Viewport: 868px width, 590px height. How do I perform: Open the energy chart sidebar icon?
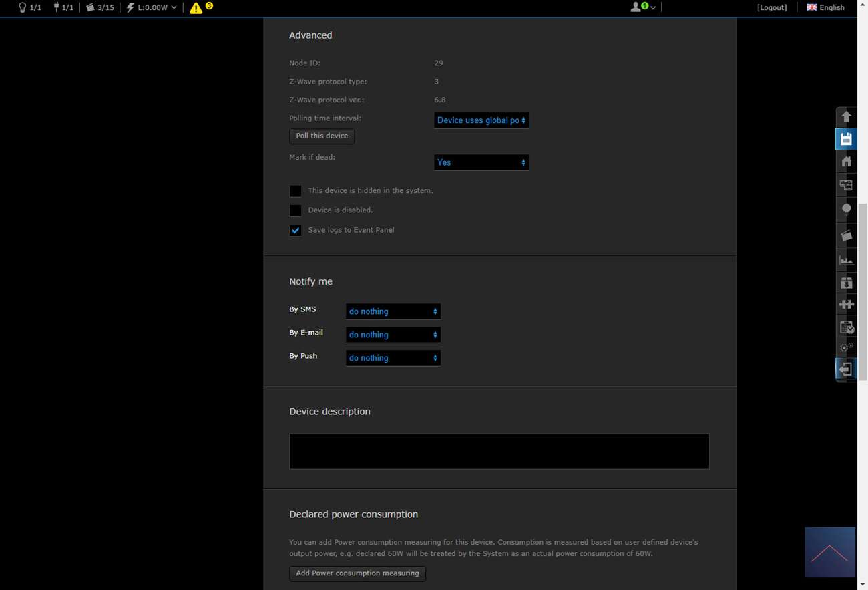[x=846, y=260]
